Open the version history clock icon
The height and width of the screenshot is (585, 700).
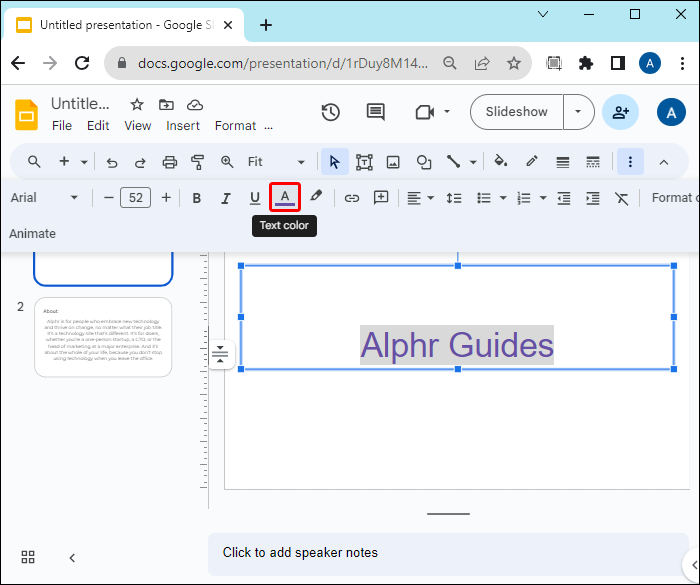(x=330, y=112)
